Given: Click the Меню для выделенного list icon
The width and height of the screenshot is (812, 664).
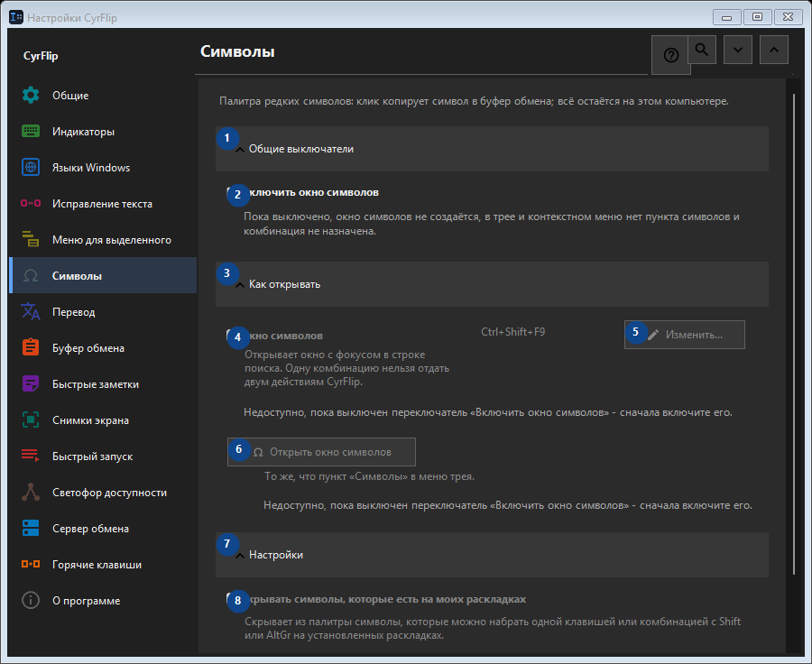Looking at the screenshot, I should [31, 239].
